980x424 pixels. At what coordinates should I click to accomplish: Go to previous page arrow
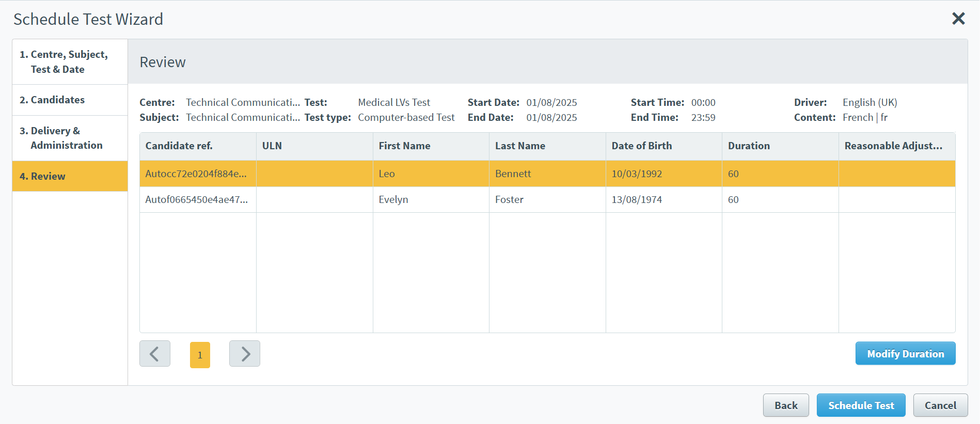(154, 354)
